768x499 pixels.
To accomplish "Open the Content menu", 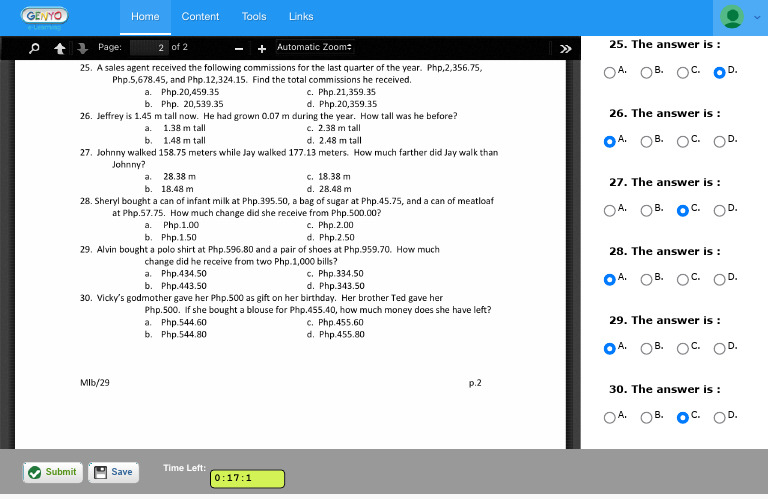I will [x=200, y=17].
